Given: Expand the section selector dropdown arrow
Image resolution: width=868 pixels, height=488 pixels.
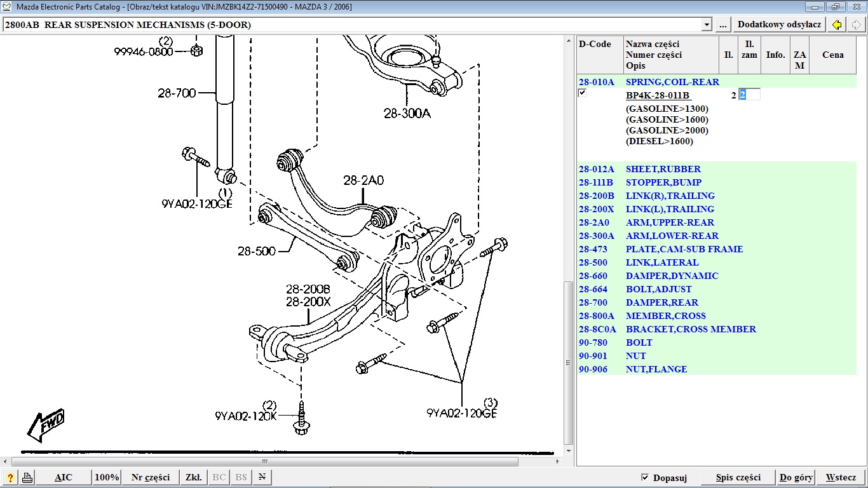Looking at the screenshot, I should pos(707,25).
